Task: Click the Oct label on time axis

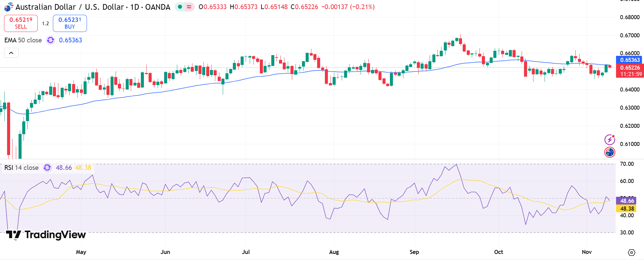Action: pos(498,252)
